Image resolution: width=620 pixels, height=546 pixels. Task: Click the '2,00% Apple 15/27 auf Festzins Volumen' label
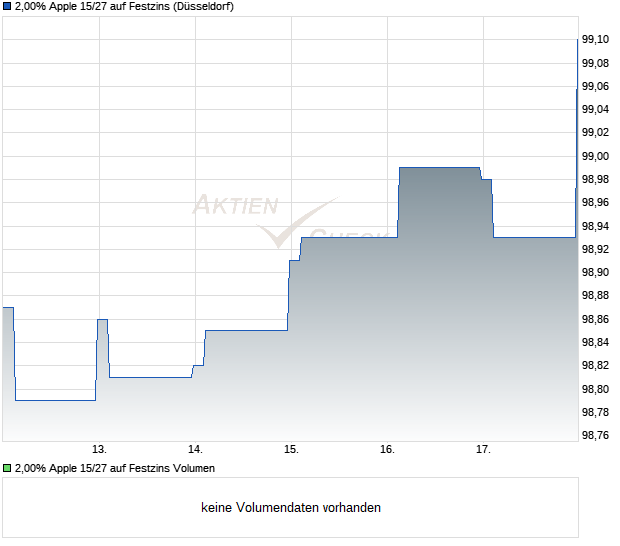pos(115,469)
